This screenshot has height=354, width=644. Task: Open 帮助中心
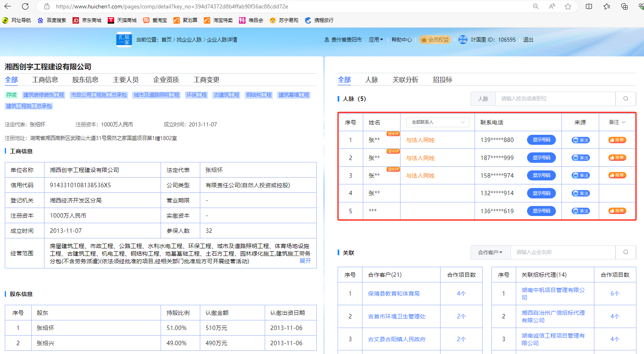pyautogui.click(x=402, y=40)
